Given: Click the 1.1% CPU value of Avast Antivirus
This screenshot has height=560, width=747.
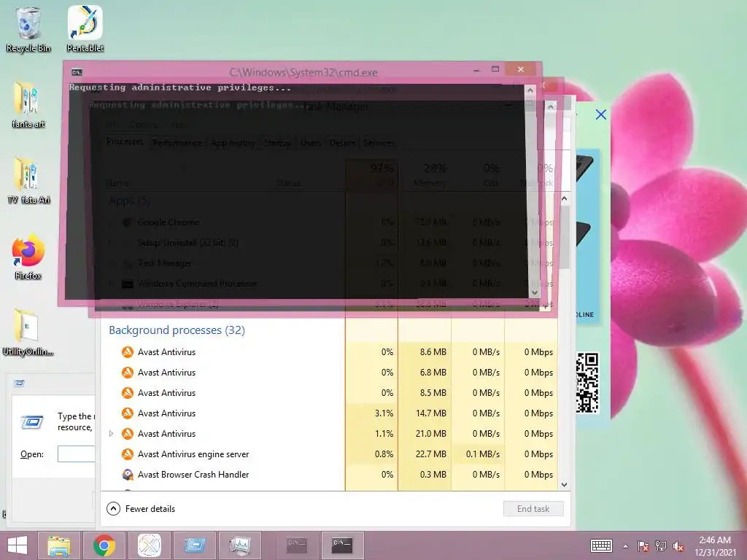Looking at the screenshot, I should pos(384,433).
